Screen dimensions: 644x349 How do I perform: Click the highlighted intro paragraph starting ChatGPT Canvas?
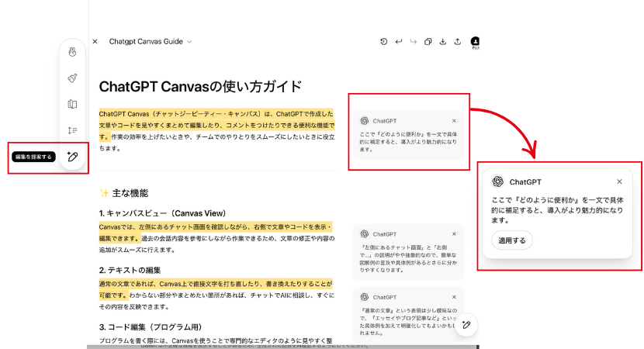(x=216, y=125)
